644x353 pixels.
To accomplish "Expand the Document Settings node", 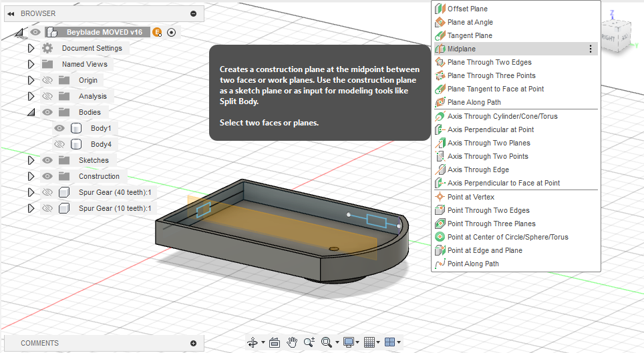I will [x=31, y=48].
